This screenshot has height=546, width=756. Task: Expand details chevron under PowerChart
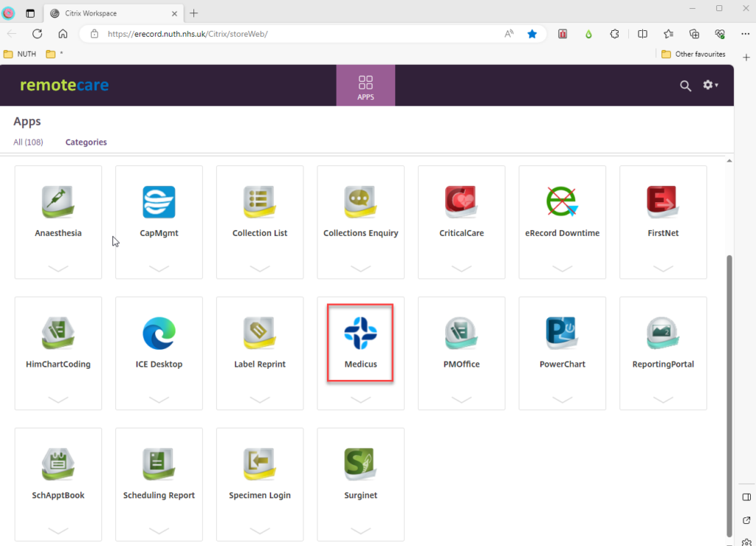pos(562,399)
